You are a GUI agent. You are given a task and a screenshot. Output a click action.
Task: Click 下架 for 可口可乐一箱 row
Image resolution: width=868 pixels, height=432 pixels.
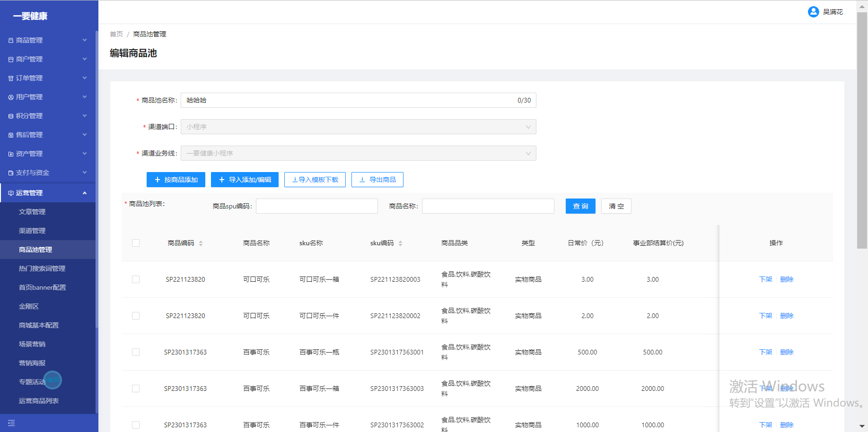765,279
